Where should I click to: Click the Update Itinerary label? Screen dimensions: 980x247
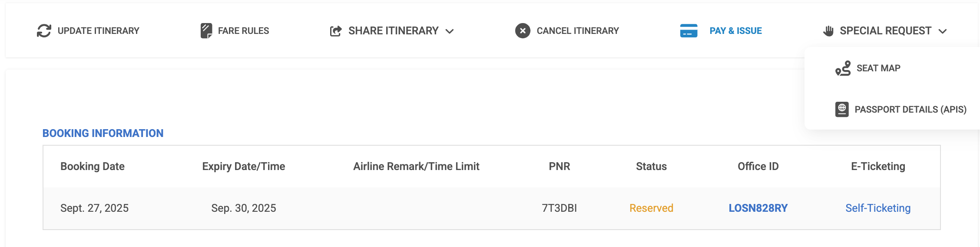(x=98, y=31)
